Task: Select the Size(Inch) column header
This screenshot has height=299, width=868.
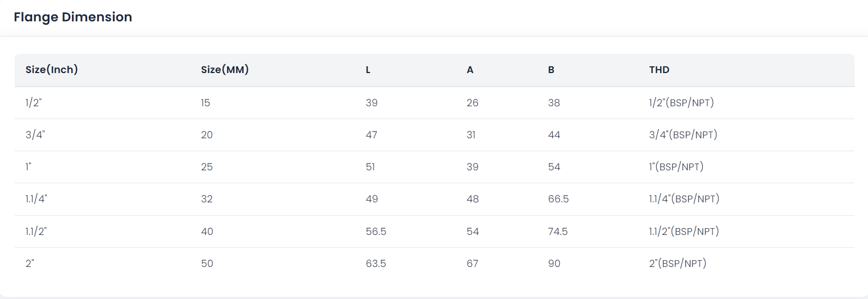Action: [x=52, y=70]
